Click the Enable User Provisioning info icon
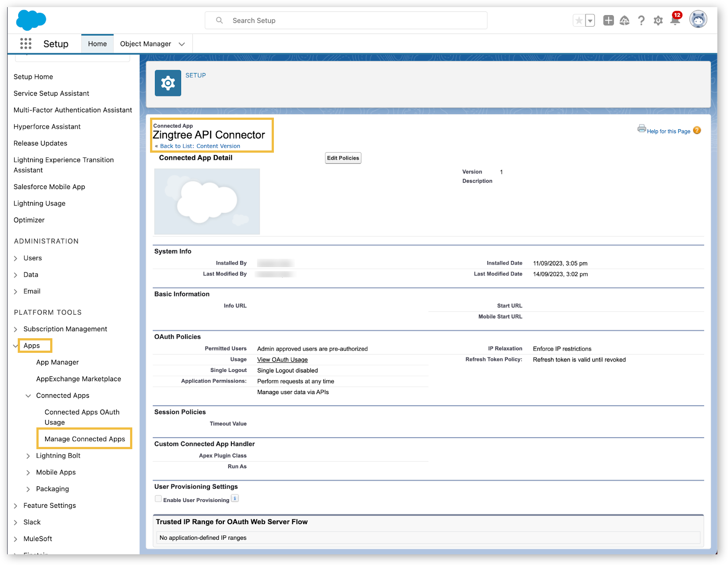The image size is (728, 565). [235, 498]
